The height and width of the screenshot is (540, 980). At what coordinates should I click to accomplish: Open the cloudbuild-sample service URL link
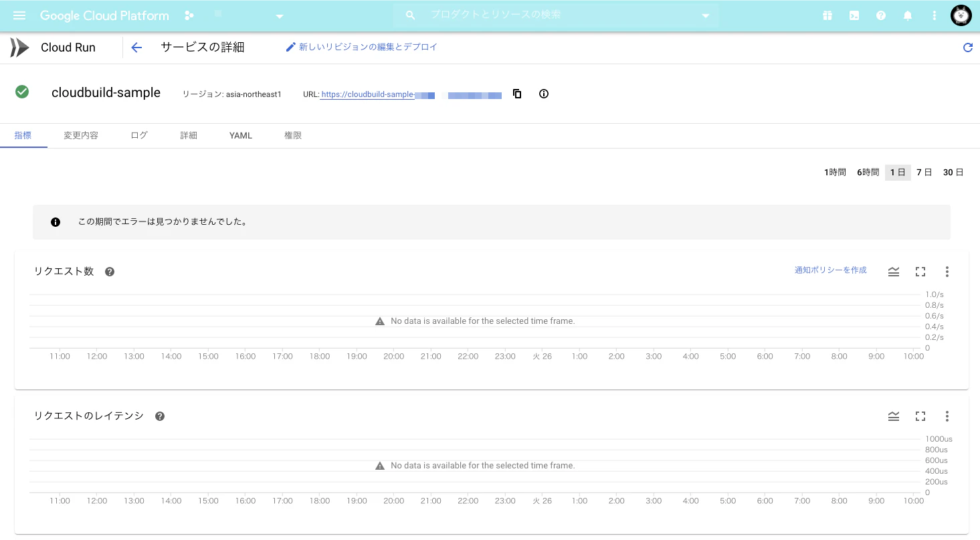[411, 94]
